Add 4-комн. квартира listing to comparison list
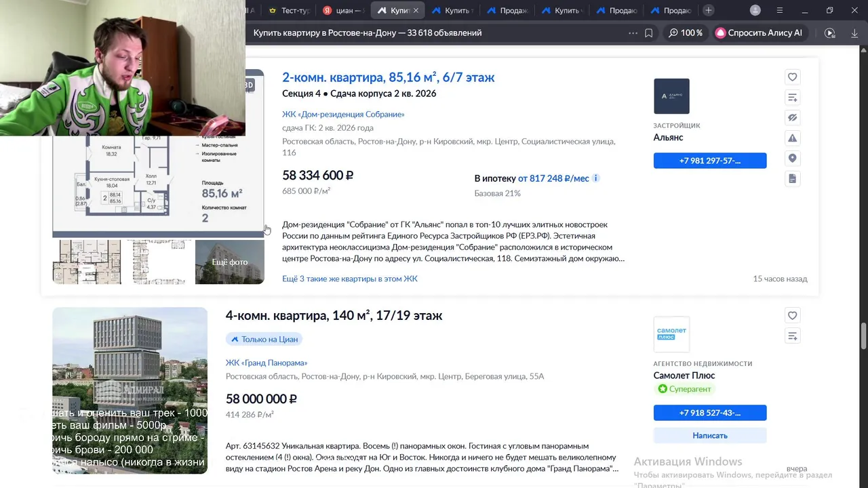Image resolution: width=868 pixels, height=488 pixels. pyautogui.click(x=792, y=335)
